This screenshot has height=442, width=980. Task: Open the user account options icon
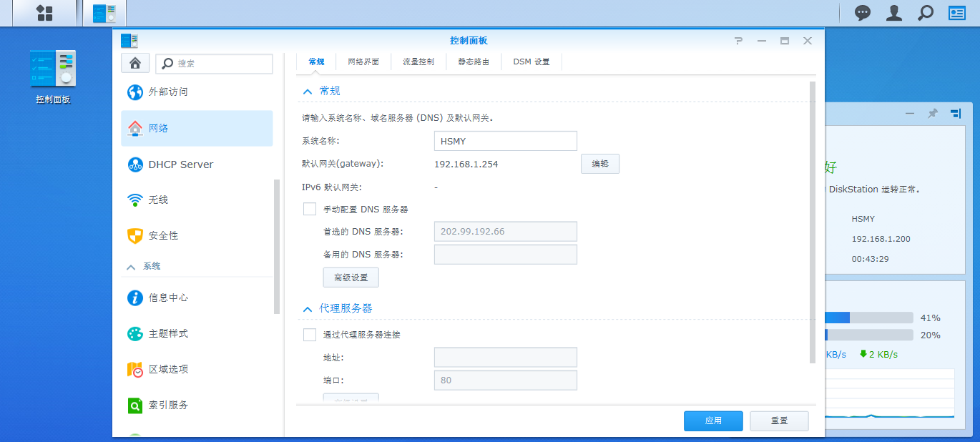[x=894, y=13]
